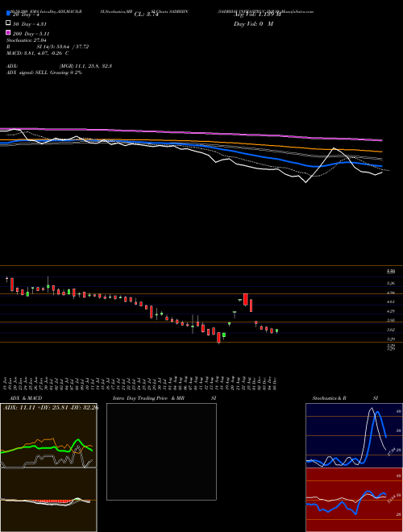The width and height of the screenshot is (403, 532).
Task: Click the 5.26 price axis label
Action: click(x=390, y=283)
